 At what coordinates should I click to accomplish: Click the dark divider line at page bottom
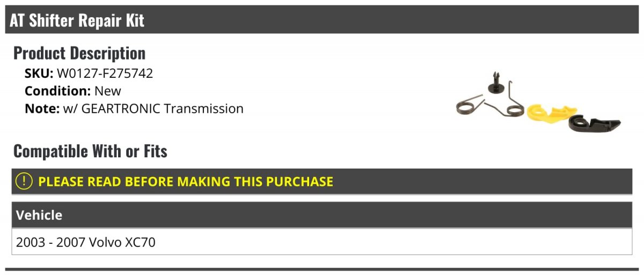point(322,269)
